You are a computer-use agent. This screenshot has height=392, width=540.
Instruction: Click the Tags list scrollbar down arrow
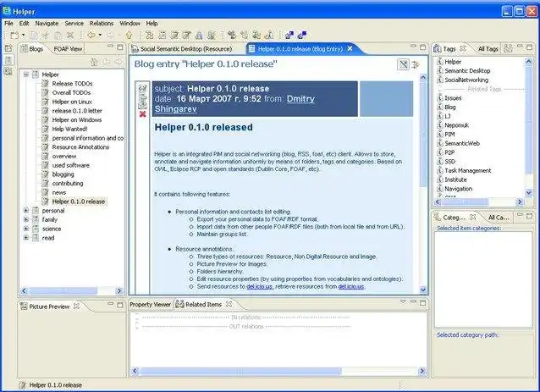point(529,192)
